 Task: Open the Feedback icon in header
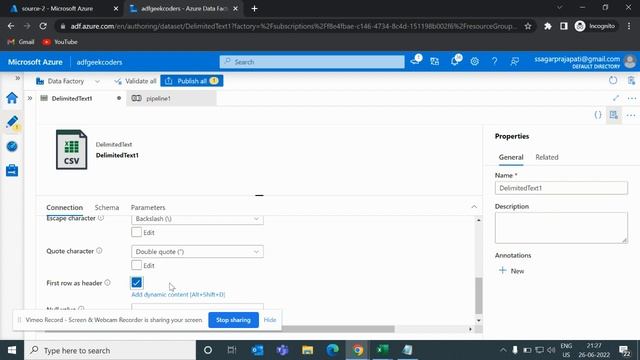(x=514, y=62)
